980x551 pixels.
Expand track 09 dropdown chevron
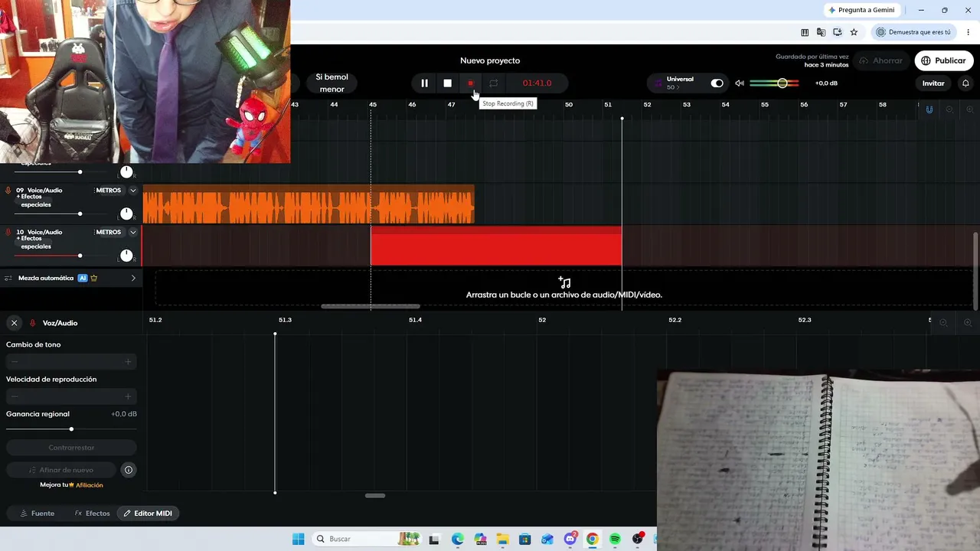coord(133,191)
